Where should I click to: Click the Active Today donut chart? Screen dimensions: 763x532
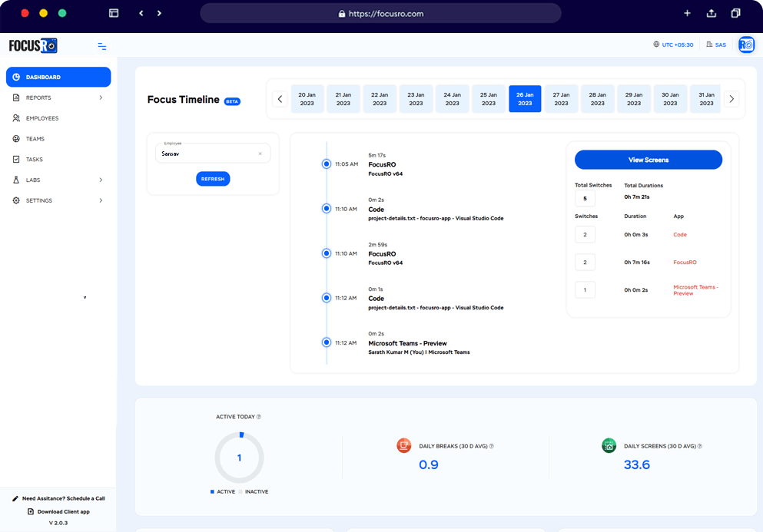click(x=240, y=458)
